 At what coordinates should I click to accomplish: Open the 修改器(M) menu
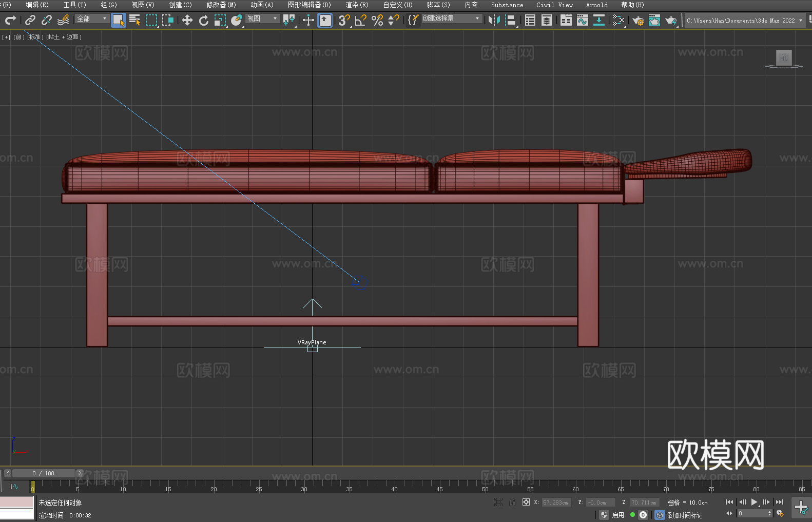pos(221,5)
